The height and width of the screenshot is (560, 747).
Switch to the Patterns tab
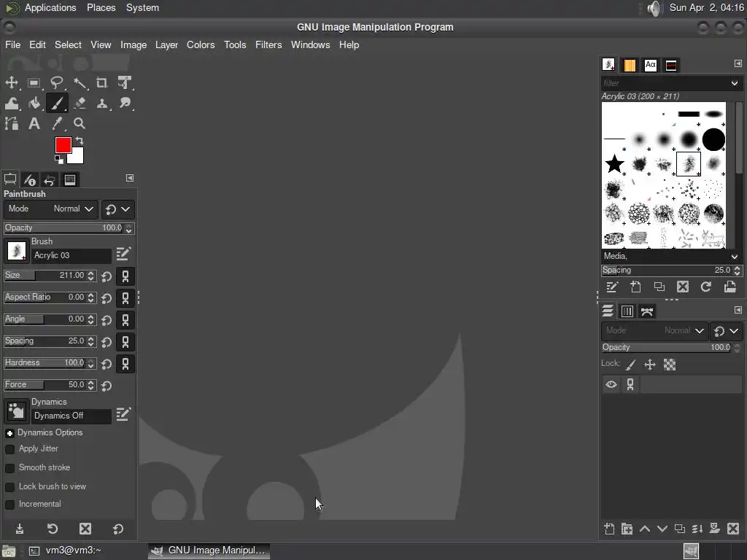click(x=630, y=65)
